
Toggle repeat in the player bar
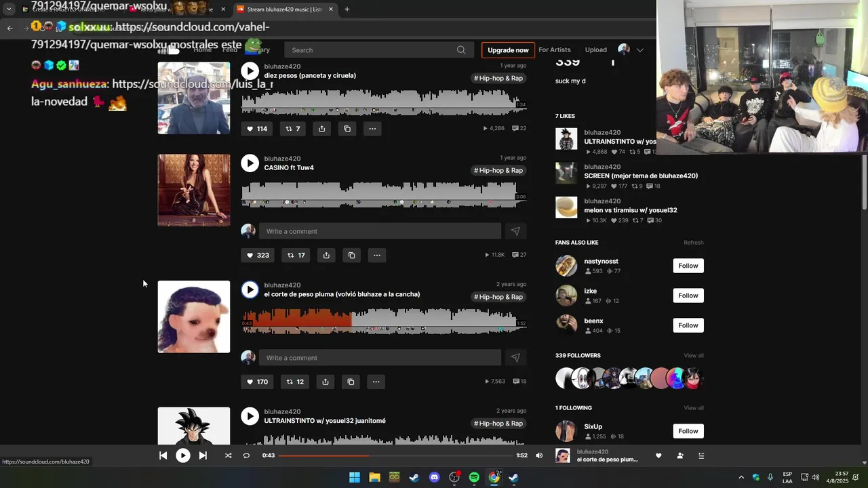(246, 455)
